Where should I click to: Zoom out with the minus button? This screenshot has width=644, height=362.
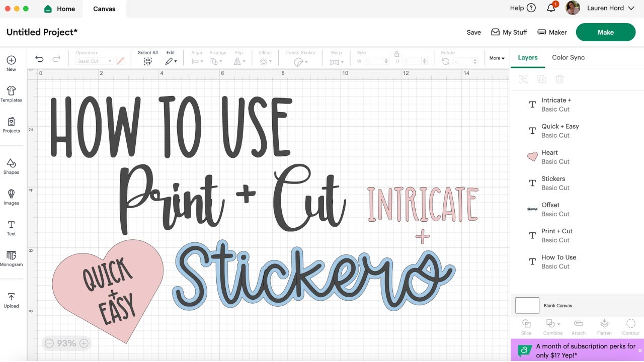coord(49,343)
